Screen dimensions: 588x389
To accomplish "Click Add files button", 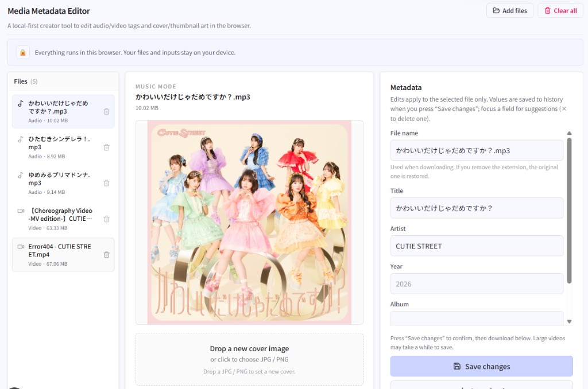I will [510, 10].
